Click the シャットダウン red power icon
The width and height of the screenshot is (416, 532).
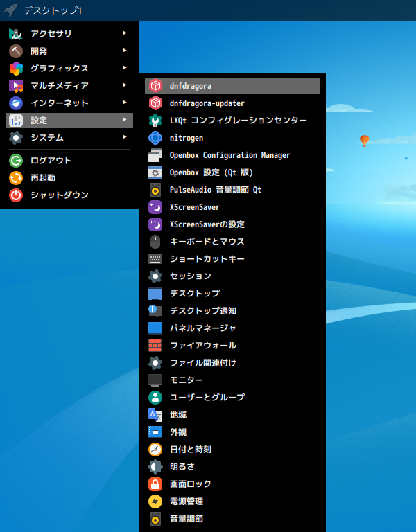tap(16, 195)
